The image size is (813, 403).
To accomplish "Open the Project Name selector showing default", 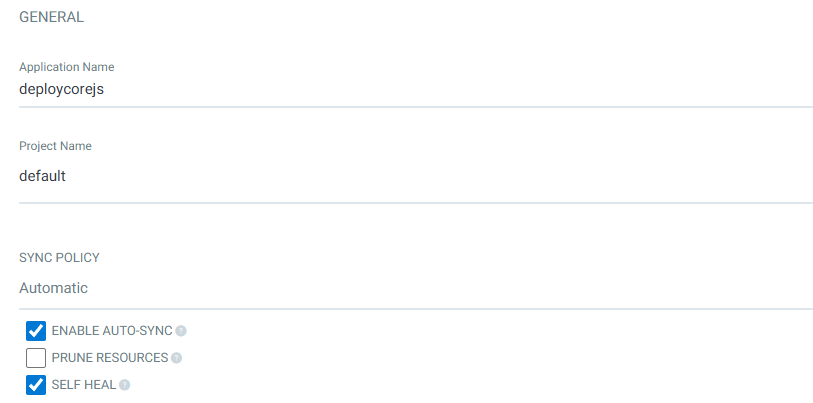I will click(x=415, y=175).
